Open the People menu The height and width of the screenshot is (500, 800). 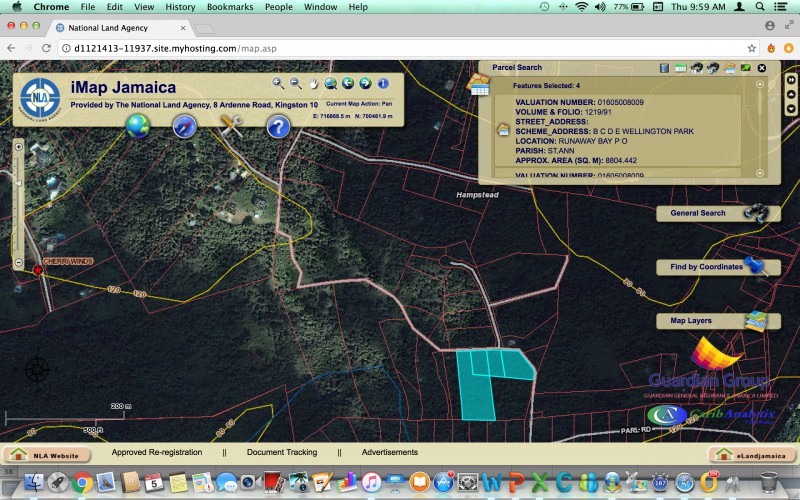279,7
